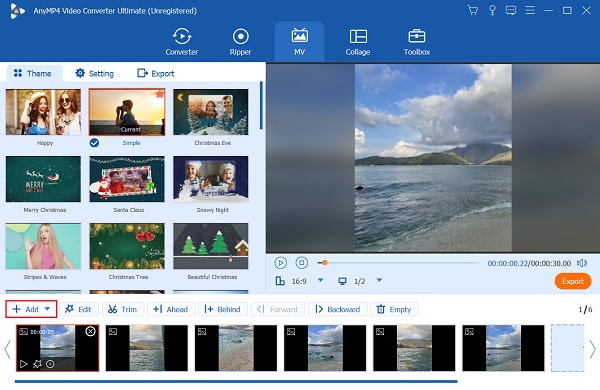Click the Behind button
The width and height of the screenshot is (600, 390).
click(223, 309)
